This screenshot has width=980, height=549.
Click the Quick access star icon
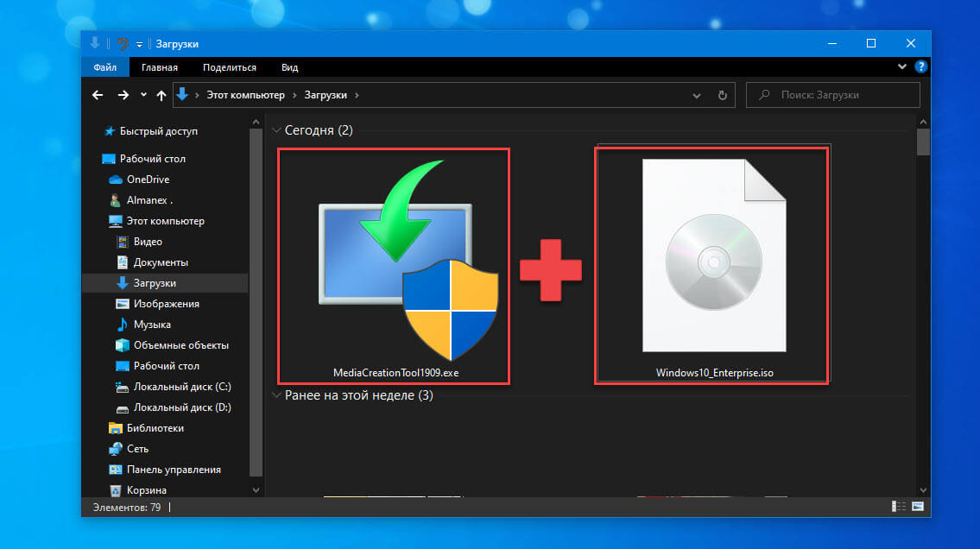110,131
